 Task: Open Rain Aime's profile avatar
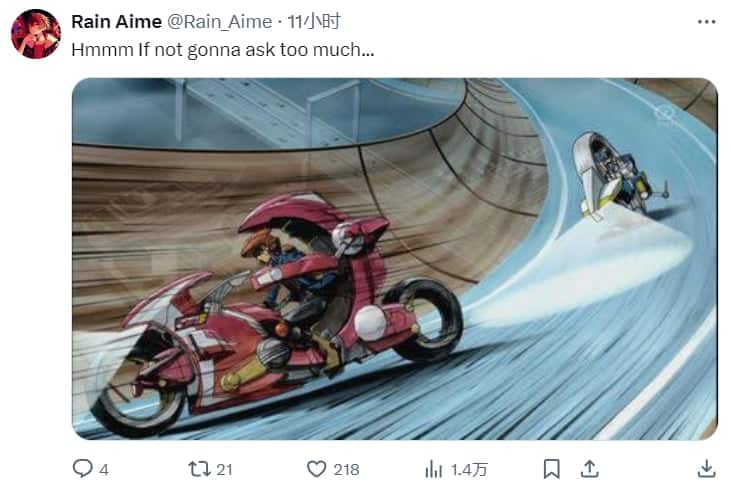(36, 34)
